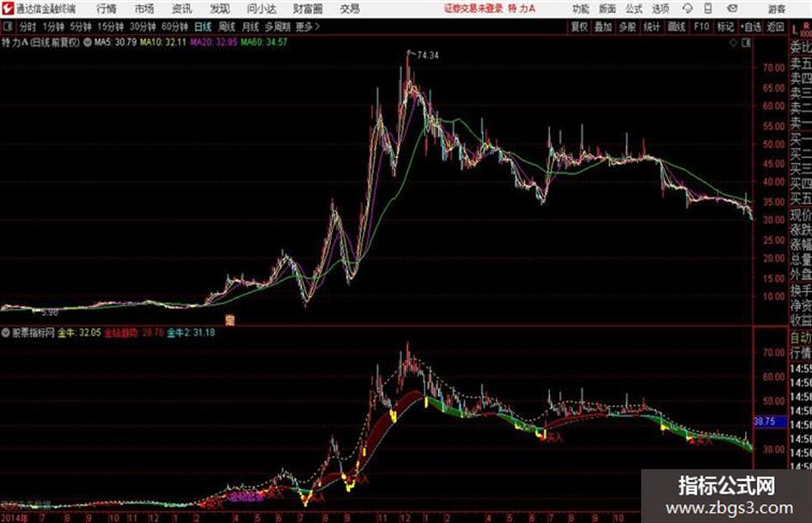812x523 pixels.
Task: Open the 问小达 menu
Action: point(261,9)
